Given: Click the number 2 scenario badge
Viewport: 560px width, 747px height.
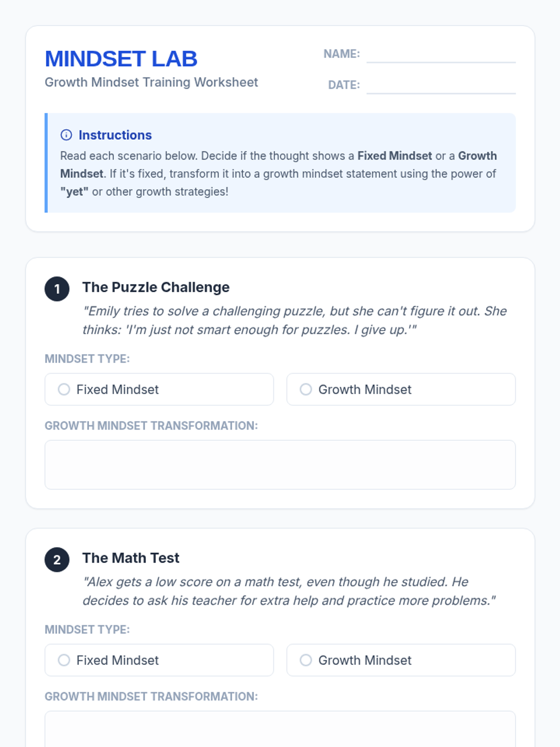Looking at the screenshot, I should click(57, 560).
